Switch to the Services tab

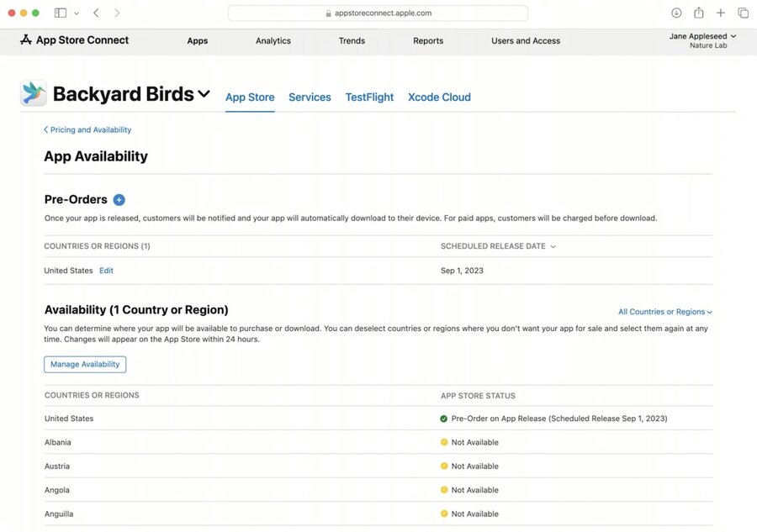point(310,97)
